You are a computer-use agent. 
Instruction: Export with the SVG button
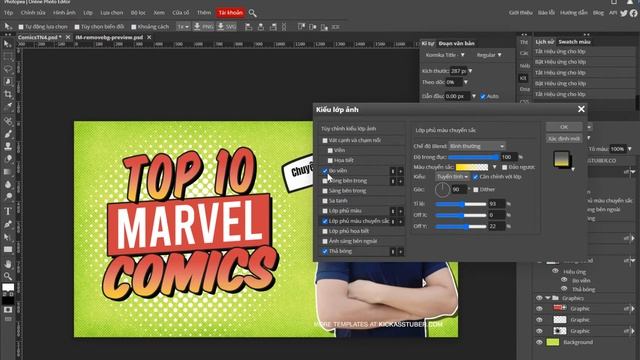[226, 27]
